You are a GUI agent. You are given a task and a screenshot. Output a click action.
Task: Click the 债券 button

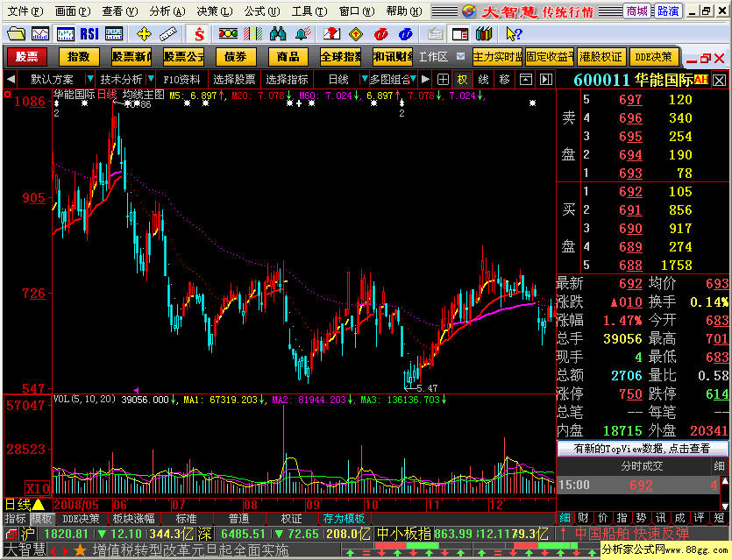[x=235, y=57]
